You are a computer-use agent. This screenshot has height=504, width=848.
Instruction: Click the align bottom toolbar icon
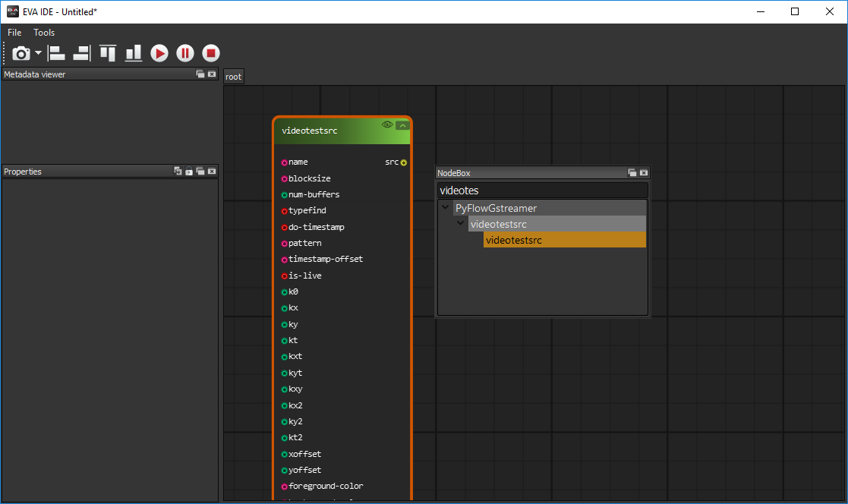click(x=133, y=53)
